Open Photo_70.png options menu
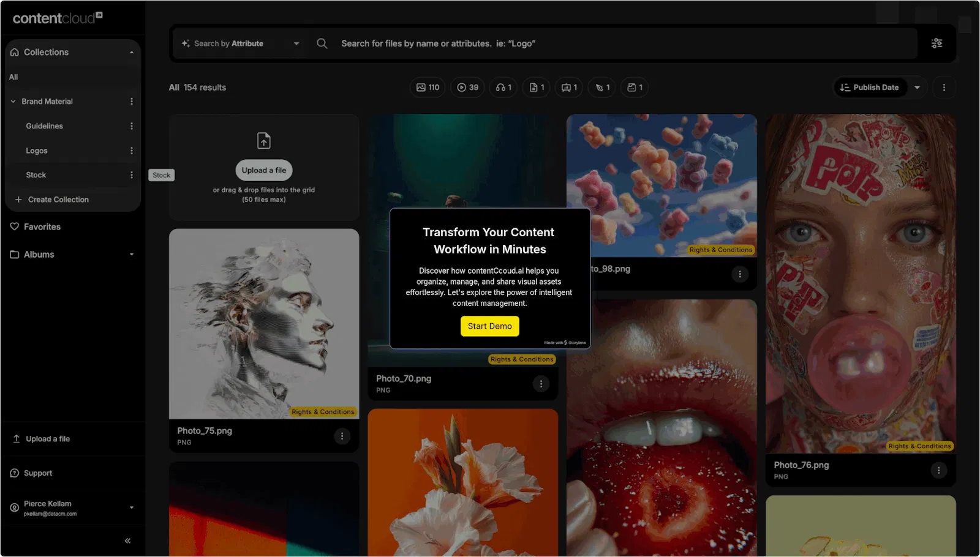Screen dimensions: 980x557 pyautogui.click(x=541, y=384)
